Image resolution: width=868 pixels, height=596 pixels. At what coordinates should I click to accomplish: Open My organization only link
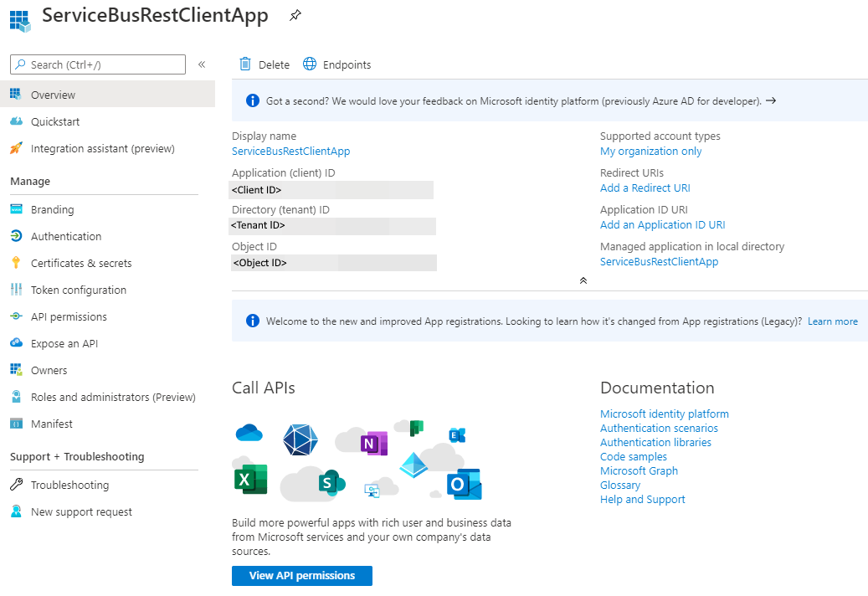tap(651, 151)
